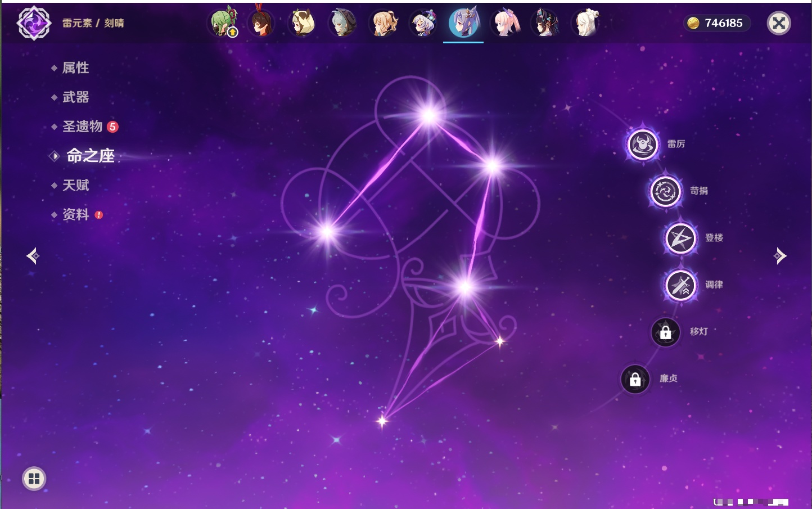812x509 pixels.
Task: Click the topmost glowing constellation star
Action: [x=429, y=116]
